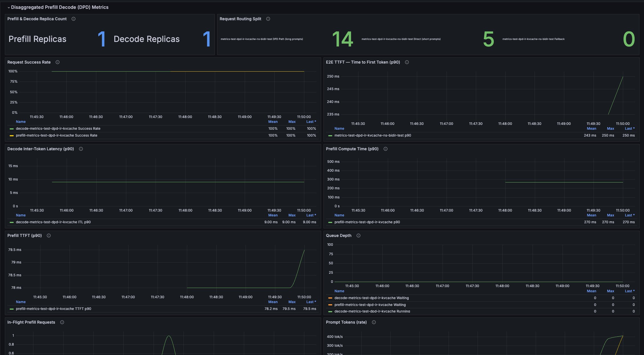This screenshot has height=355, width=644.
Task: Open info icon for Prefill Compute Time
Action: click(x=386, y=149)
